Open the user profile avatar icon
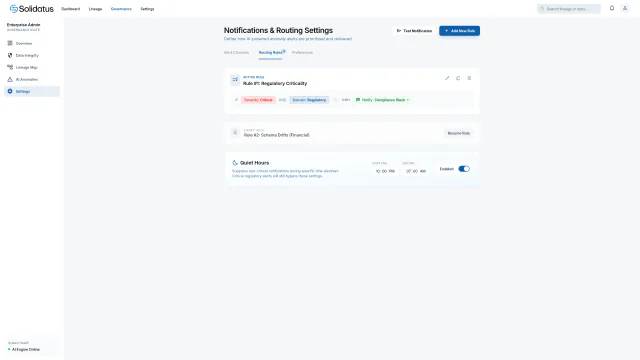Screen dimensions: 640x360 coord(624,8)
